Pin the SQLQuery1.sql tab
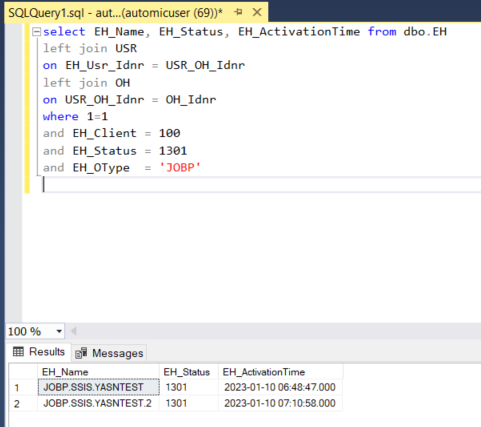The height and width of the screenshot is (427, 481). [x=238, y=12]
